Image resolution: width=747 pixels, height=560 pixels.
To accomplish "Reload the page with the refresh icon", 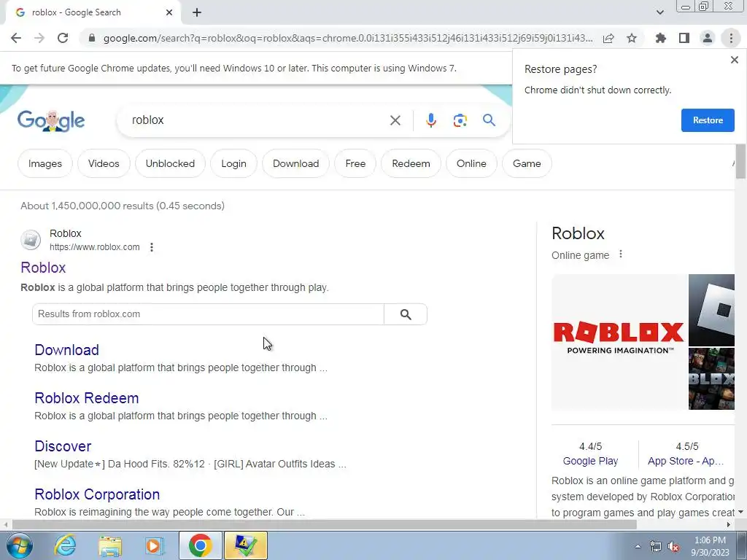I will (63, 38).
